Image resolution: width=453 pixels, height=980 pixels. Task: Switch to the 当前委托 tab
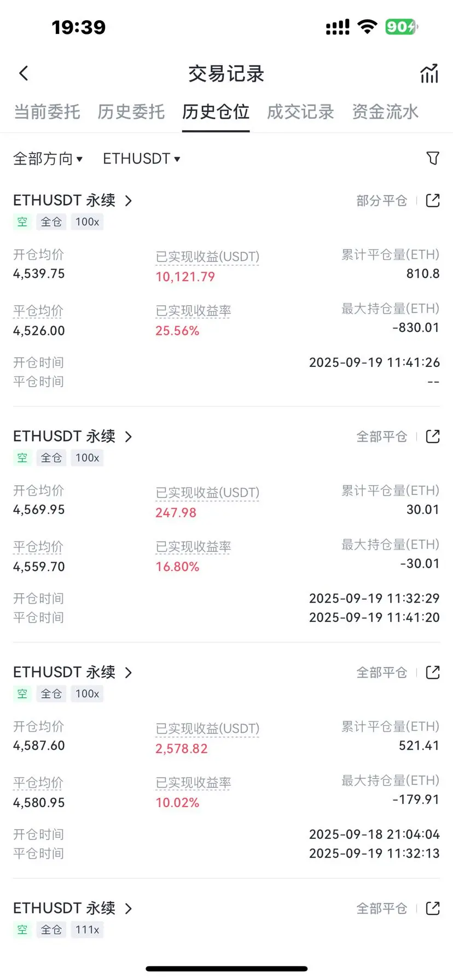pos(47,112)
